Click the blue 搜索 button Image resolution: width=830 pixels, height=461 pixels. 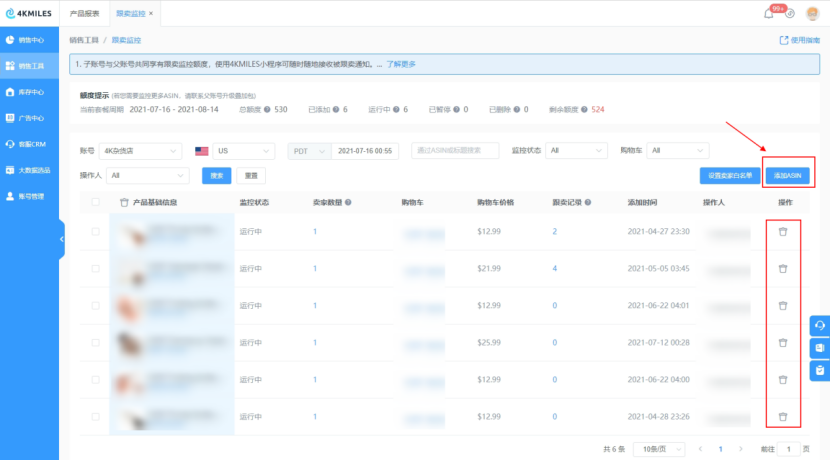pos(216,176)
